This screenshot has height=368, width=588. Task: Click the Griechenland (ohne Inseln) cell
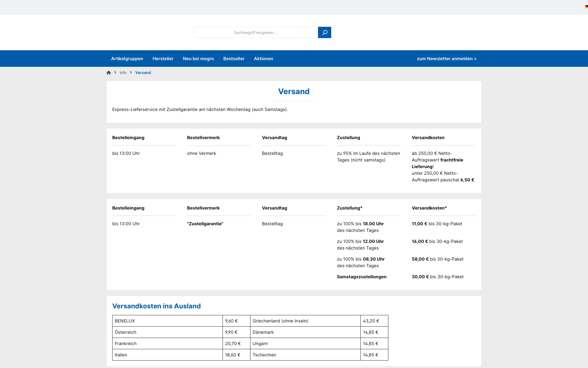[305, 321]
